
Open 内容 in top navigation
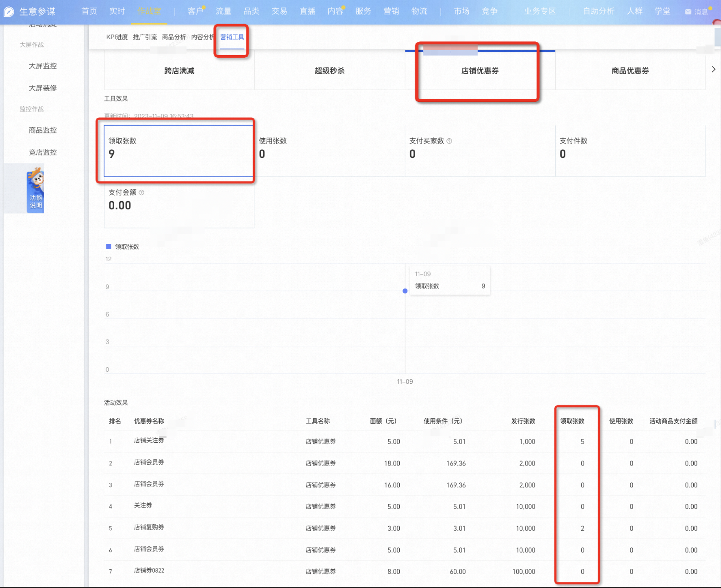tap(335, 11)
